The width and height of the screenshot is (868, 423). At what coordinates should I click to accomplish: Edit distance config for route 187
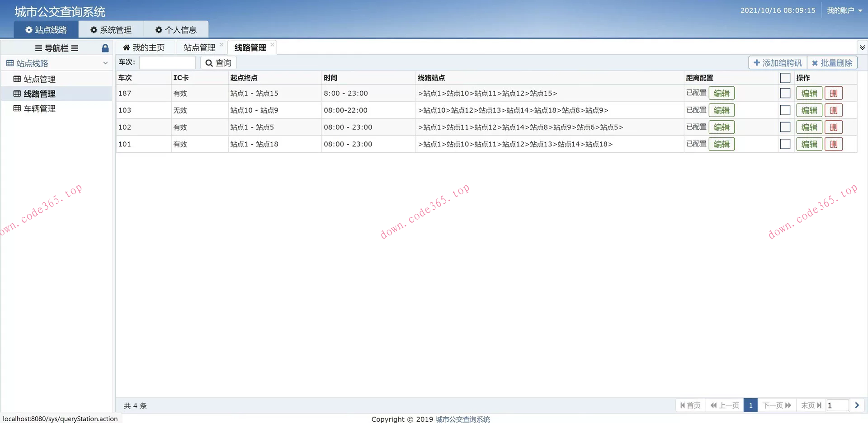click(722, 94)
